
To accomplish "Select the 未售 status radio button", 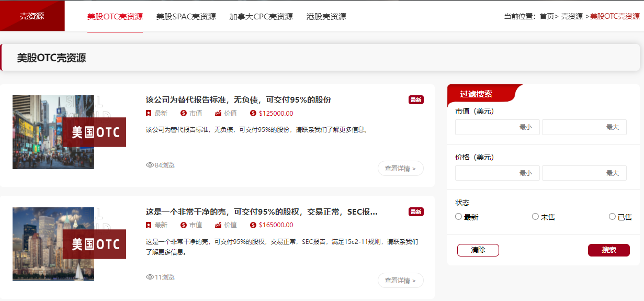I will pos(535,217).
